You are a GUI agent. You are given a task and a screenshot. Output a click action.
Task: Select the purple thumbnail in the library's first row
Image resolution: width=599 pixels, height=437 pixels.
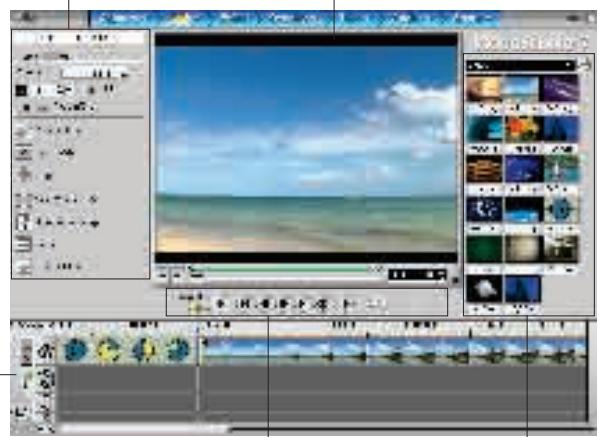[560, 88]
